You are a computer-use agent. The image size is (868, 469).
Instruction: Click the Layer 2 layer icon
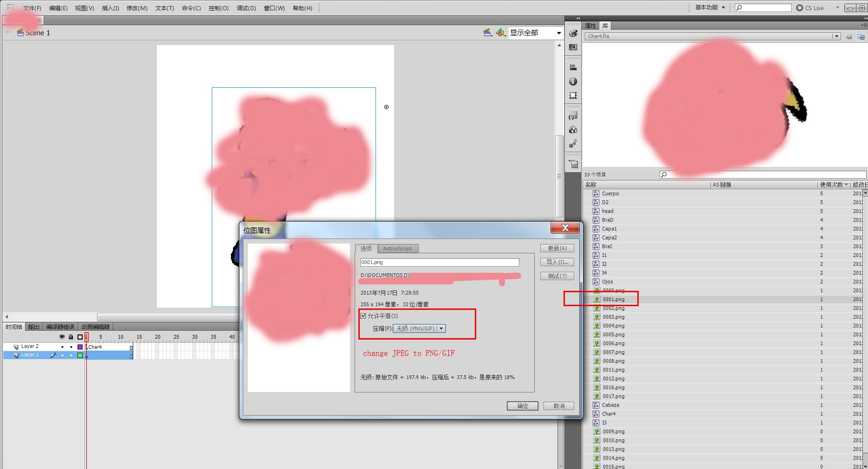click(16, 347)
